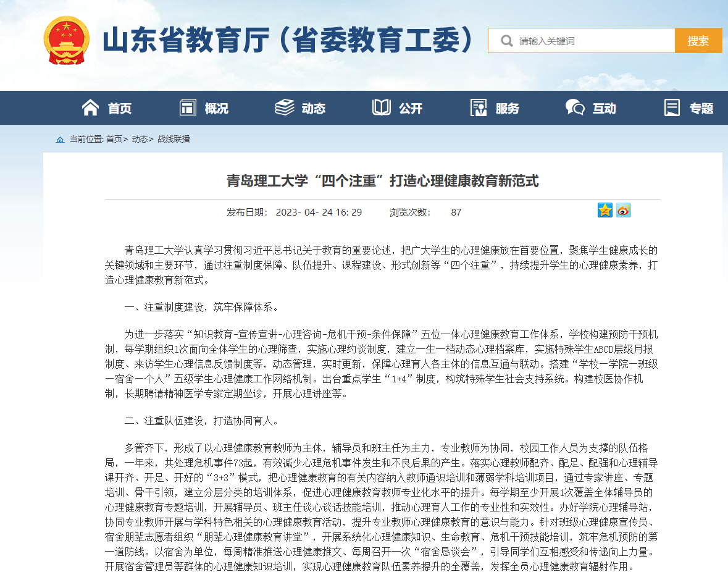Click the document icon beside 专题
728x572 pixels.
click(x=672, y=107)
